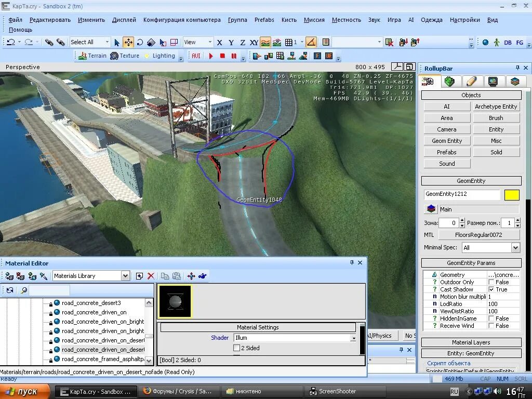This screenshot has width=532, height=399.
Task: Toggle the 2 Sided checkbox
Action: pos(237,348)
